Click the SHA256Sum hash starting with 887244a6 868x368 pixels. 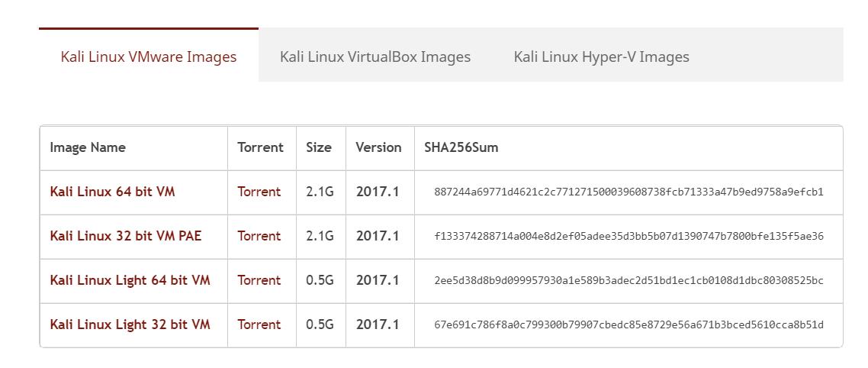[628, 192]
